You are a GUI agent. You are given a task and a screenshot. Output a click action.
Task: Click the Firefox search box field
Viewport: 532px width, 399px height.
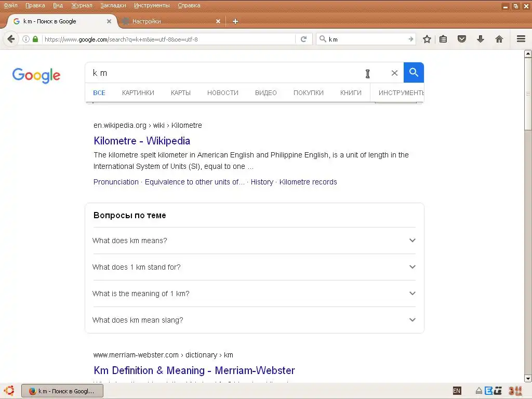[x=367, y=39]
